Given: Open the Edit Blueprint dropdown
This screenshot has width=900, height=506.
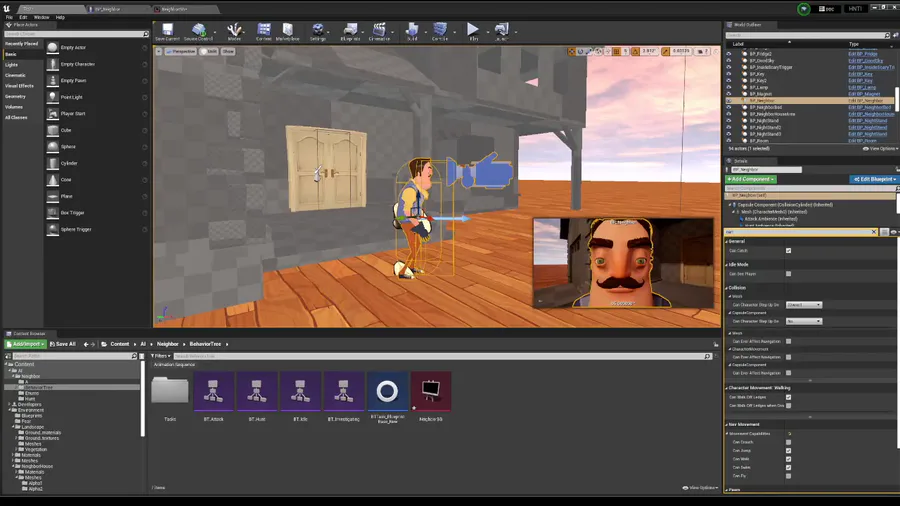Looking at the screenshot, I should coord(874,179).
